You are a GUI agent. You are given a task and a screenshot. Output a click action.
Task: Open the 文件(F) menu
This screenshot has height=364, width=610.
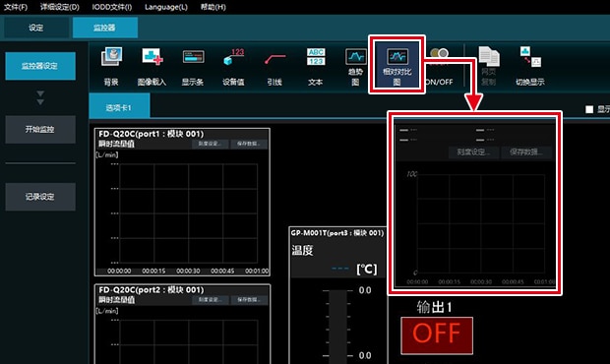16,7
